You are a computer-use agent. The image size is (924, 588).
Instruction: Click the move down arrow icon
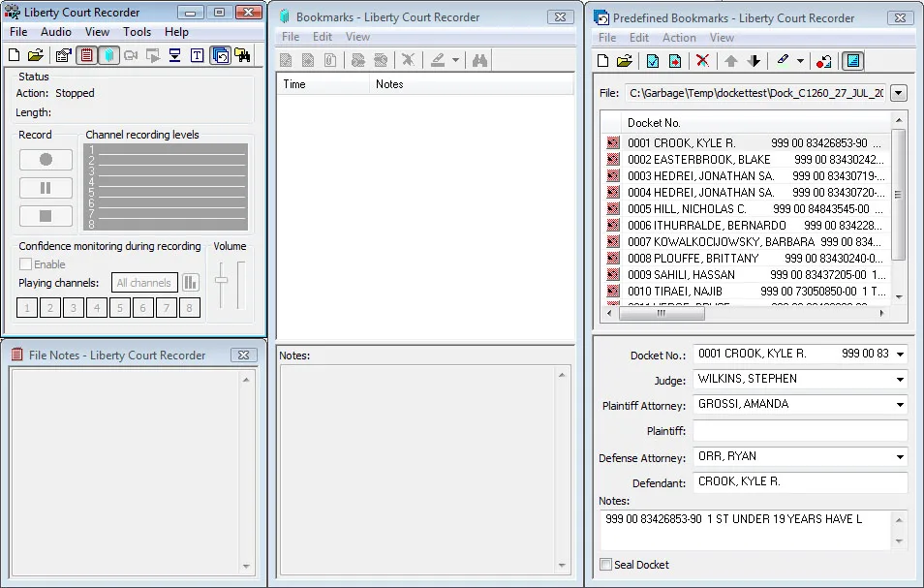754,61
